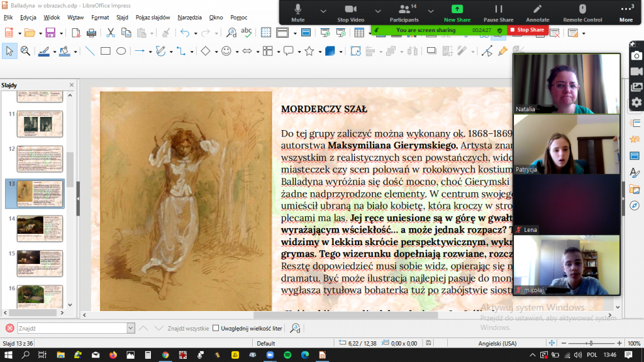
Task: Expand symbol shapes smiley dropdown arrow
Action: coord(236,52)
